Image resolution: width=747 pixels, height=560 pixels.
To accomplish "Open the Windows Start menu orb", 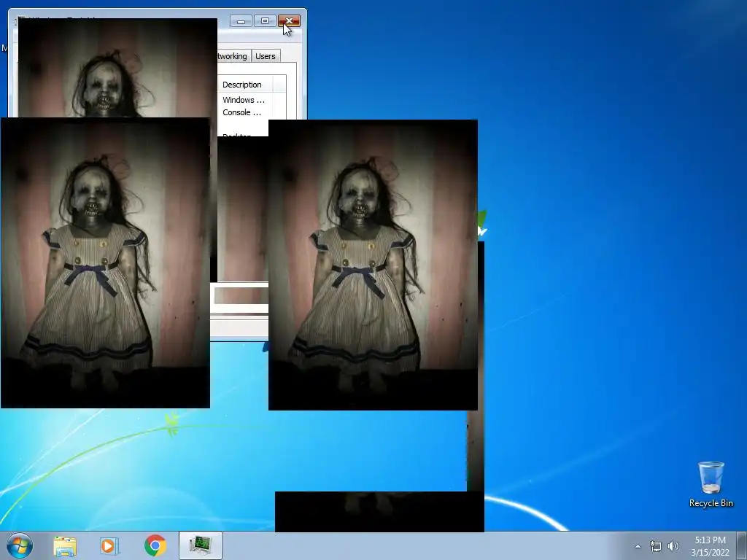I will (20, 545).
